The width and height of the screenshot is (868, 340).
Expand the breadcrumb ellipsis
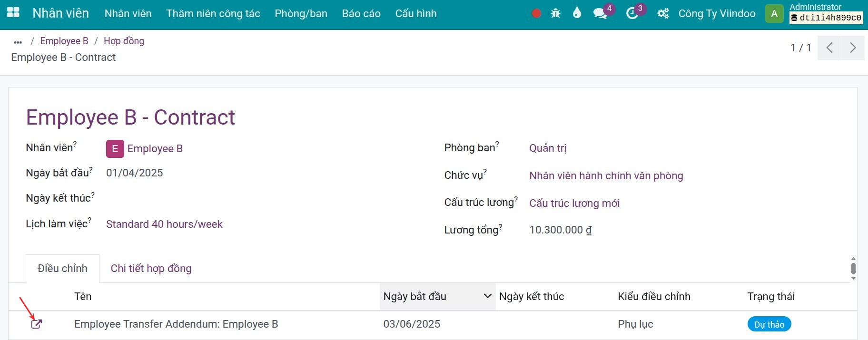(18, 42)
